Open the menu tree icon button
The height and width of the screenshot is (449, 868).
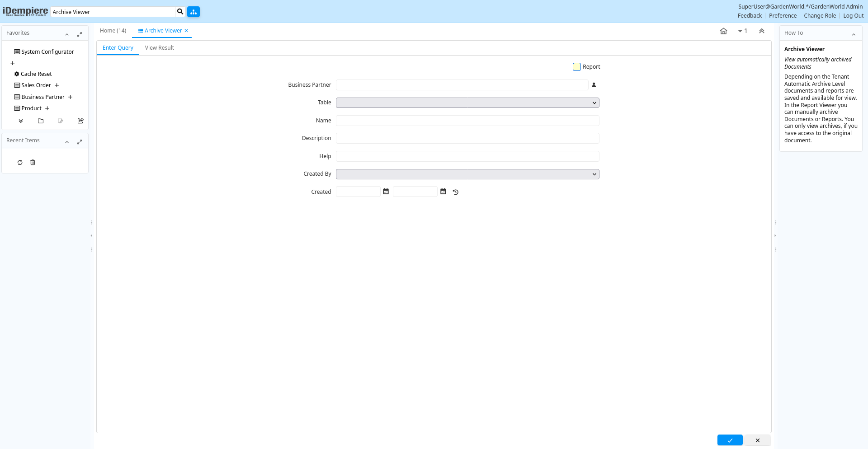(193, 12)
